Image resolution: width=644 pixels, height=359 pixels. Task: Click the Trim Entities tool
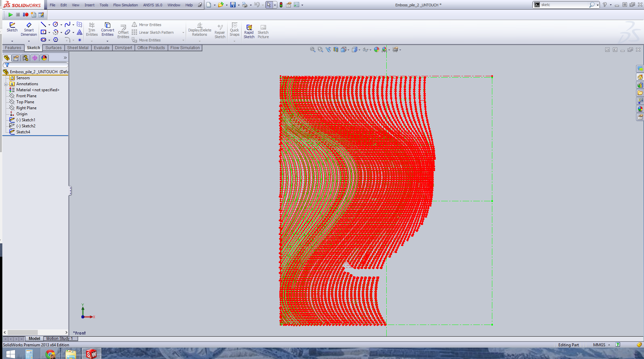(x=92, y=29)
